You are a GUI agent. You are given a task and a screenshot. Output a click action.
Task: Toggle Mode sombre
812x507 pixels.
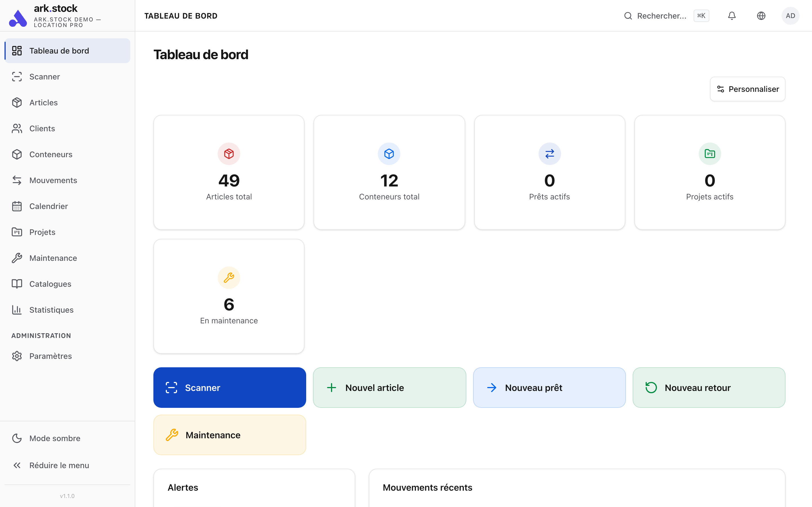54,438
